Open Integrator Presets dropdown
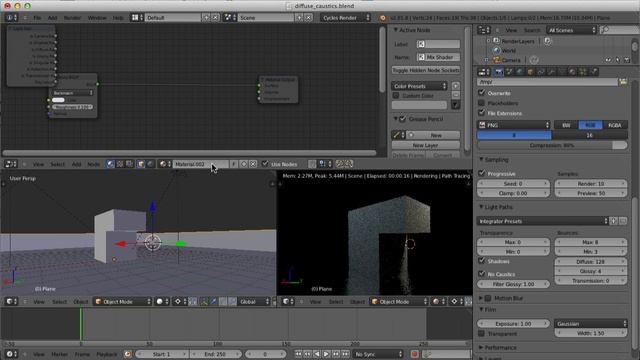 click(542, 221)
